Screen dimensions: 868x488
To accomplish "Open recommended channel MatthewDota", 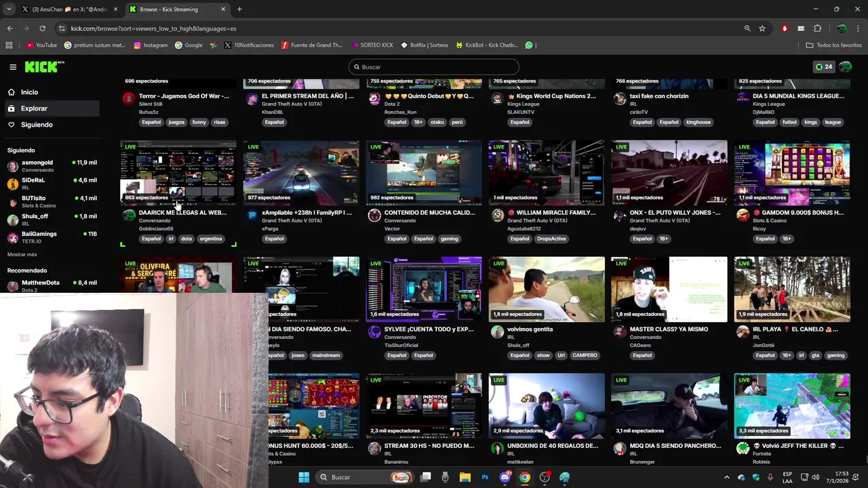I will [52, 285].
